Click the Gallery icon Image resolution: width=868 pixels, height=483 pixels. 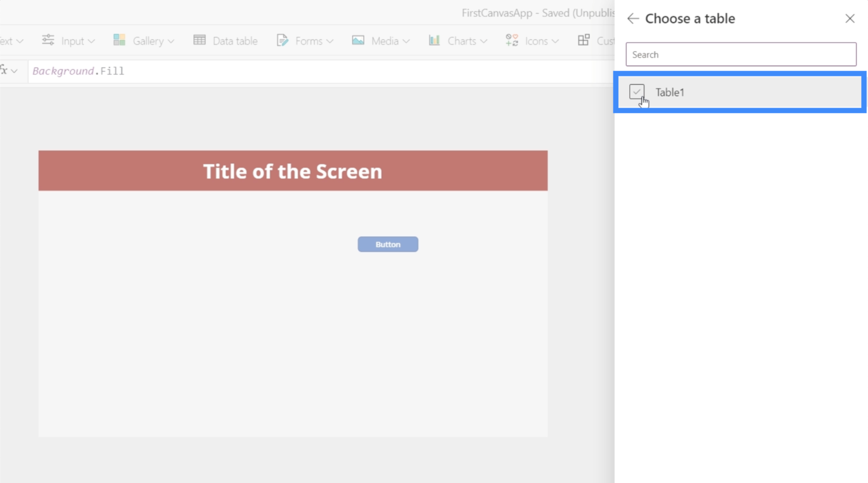[x=119, y=40]
